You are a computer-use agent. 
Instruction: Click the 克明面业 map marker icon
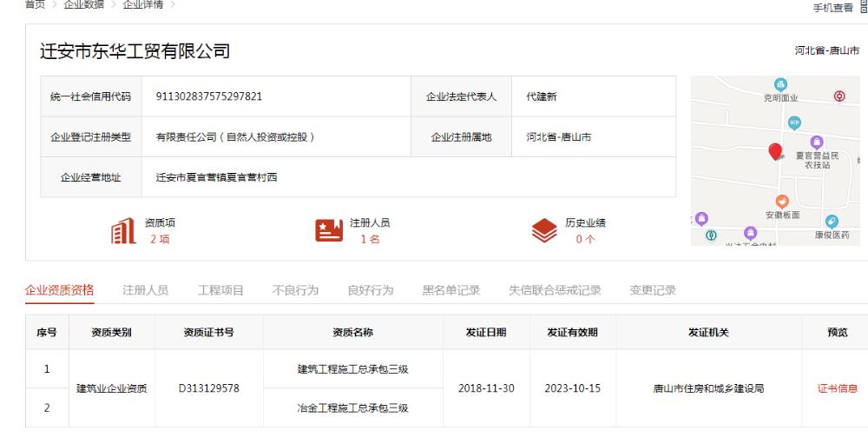point(780,84)
